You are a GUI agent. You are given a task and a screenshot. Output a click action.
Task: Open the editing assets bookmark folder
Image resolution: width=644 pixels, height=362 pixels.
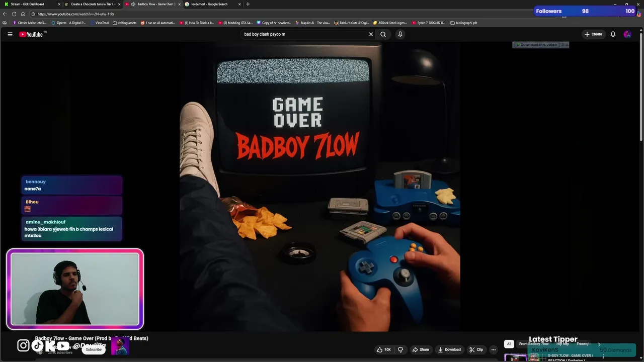coord(125,23)
